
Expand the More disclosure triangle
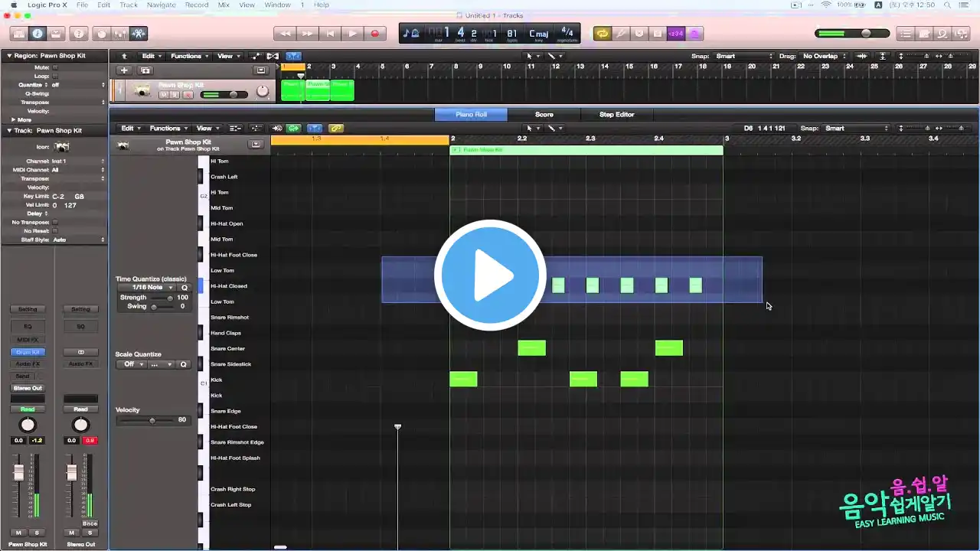(13, 120)
